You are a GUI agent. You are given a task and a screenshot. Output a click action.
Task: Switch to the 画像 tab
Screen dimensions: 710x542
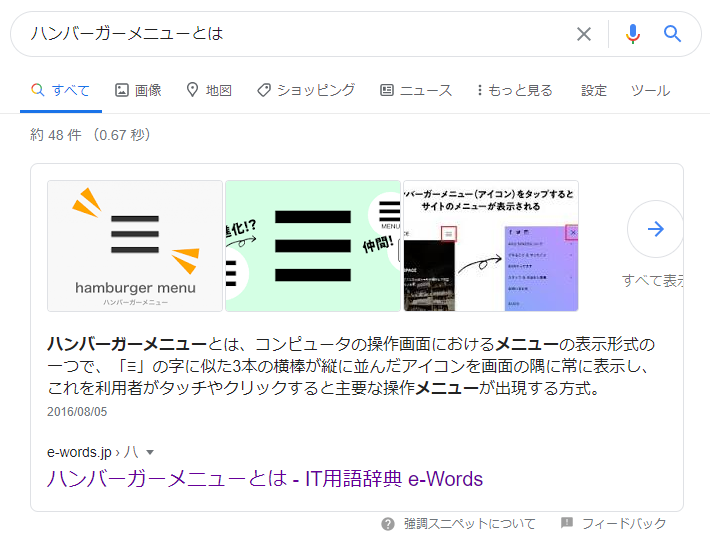(x=138, y=90)
